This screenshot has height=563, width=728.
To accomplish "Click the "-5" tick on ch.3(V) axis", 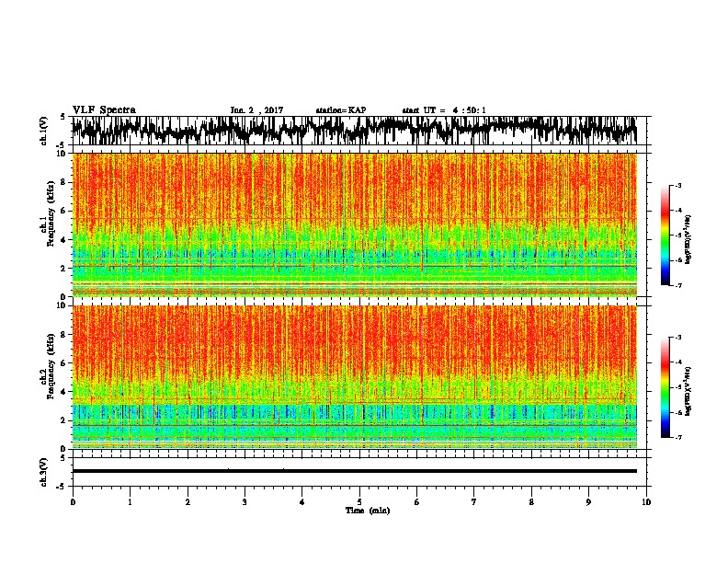I will click(x=62, y=487).
